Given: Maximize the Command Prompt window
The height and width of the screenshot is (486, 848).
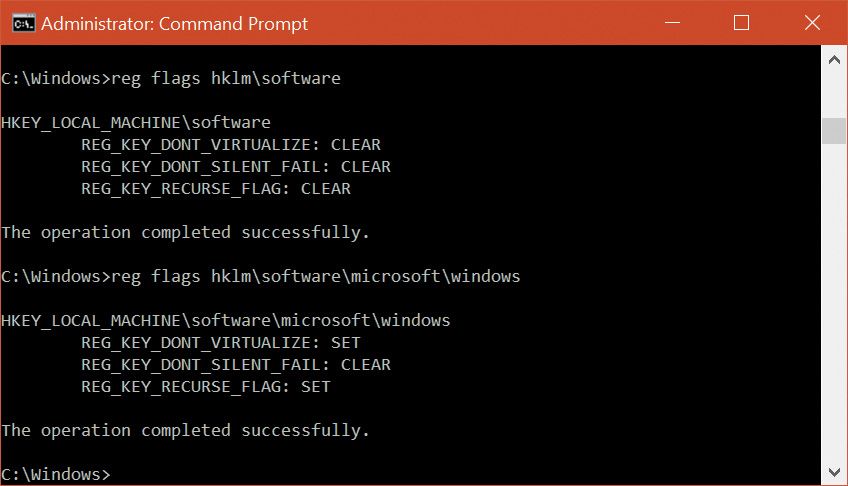Looking at the screenshot, I should 741,22.
